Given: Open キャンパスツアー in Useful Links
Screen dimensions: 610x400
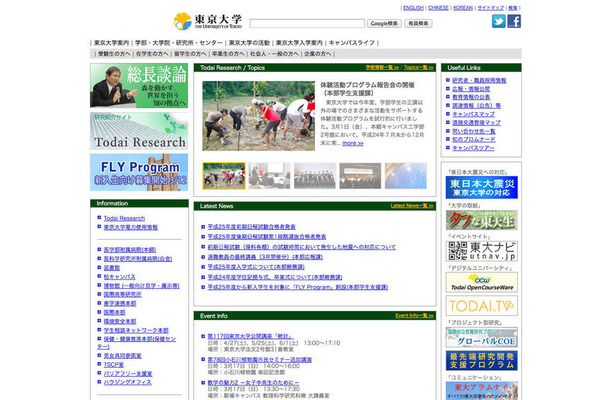Looking at the screenshot, I should (x=473, y=148).
